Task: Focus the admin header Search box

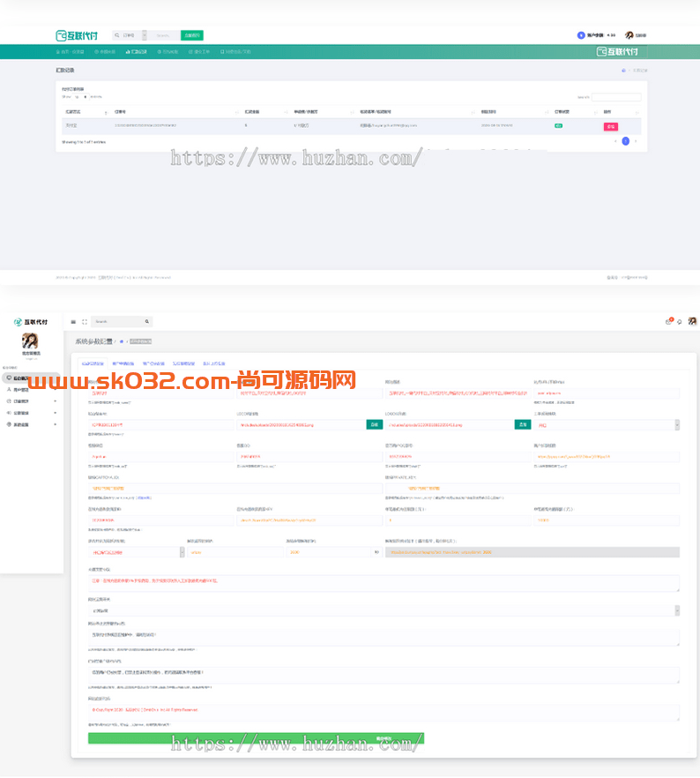Action: (118, 322)
